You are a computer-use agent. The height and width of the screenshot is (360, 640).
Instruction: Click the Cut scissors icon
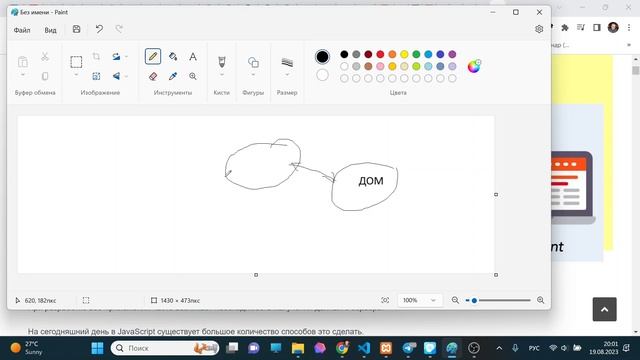[x=45, y=56]
